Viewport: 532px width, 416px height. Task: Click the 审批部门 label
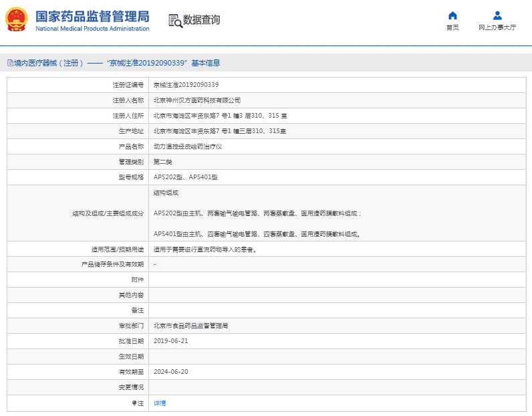pyautogui.click(x=131, y=326)
